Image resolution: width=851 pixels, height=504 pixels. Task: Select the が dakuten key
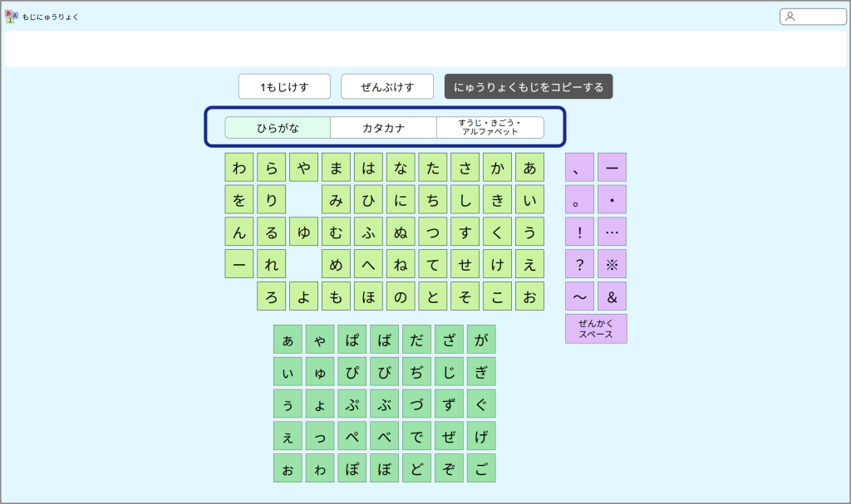(481, 340)
